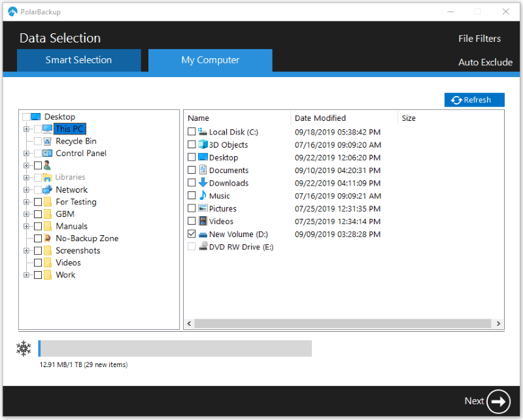Switch to the Smart Selection tab
Image resolution: width=523 pixels, height=420 pixels.
[x=78, y=60]
